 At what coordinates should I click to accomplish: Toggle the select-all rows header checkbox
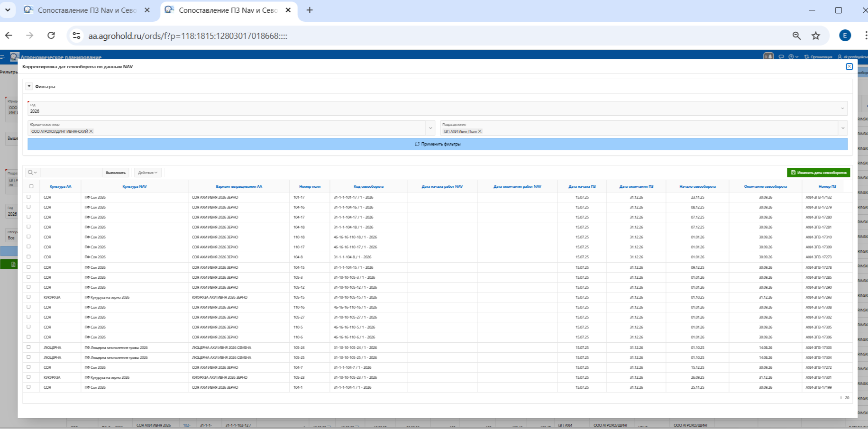(31, 186)
